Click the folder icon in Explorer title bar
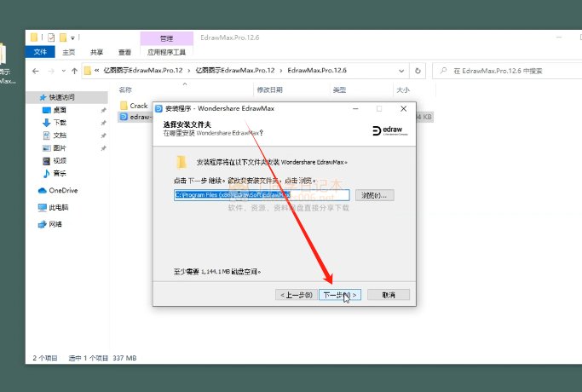This screenshot has height=392, width=582. (34, 37)
